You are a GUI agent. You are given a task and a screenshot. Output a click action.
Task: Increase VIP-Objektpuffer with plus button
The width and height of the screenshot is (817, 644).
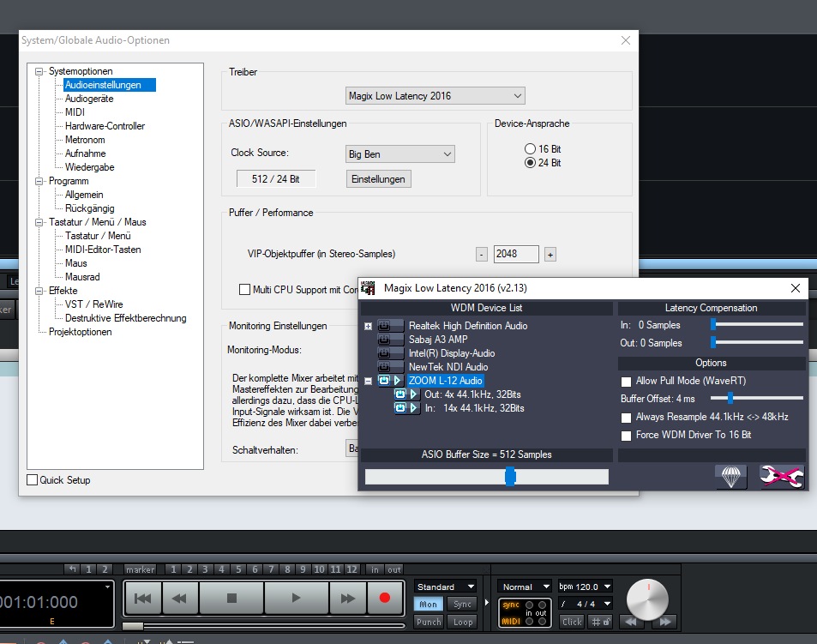coord(550,255)
